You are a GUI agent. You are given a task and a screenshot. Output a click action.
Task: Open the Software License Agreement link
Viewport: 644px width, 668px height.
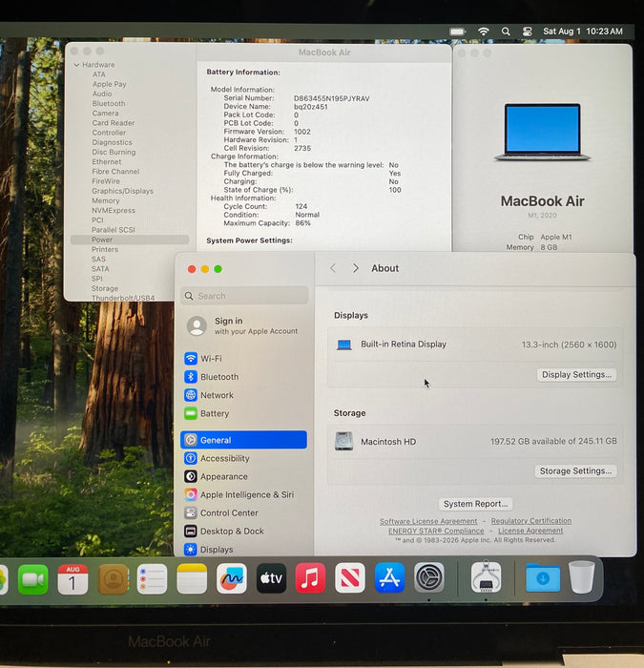pos(428,521)
